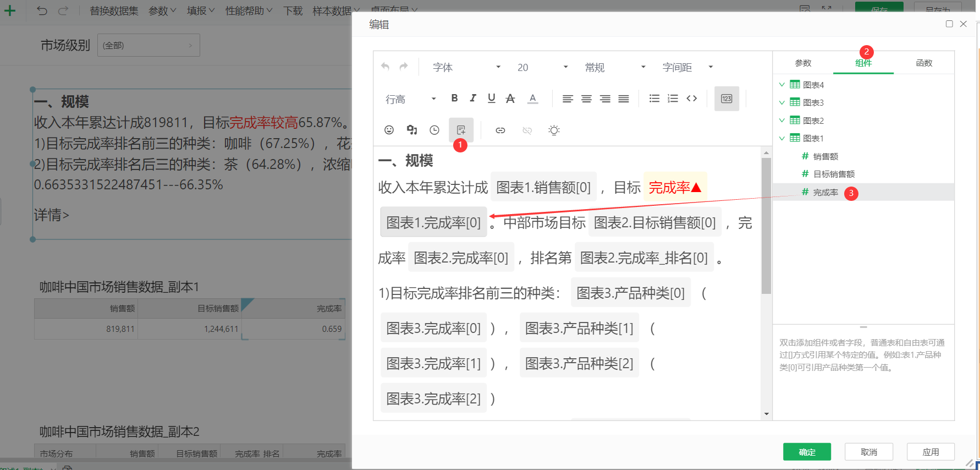Image resolution: width=980 pixels, height=470 pixels.
Task: Switch to the 函数 tab
Action: tap(924, 63)
